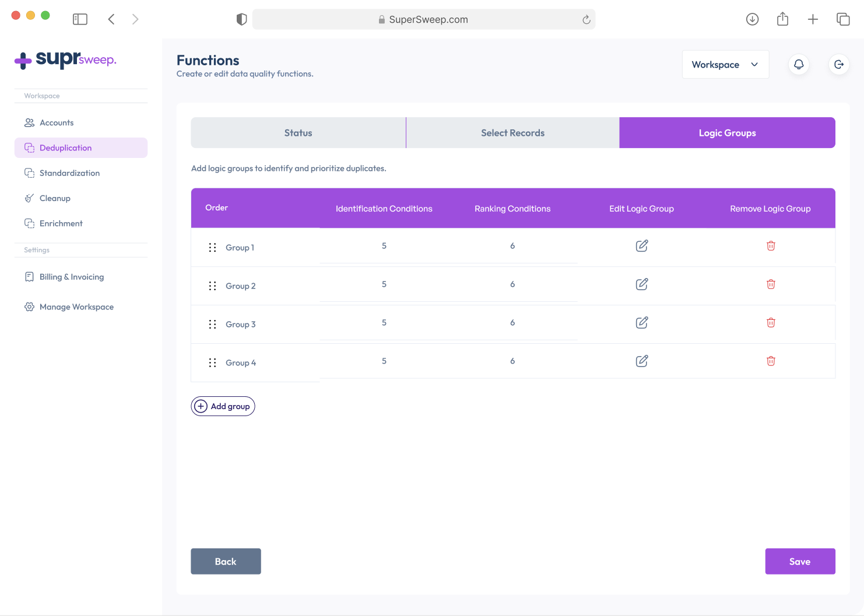Click the Add group button

[223, 406]
